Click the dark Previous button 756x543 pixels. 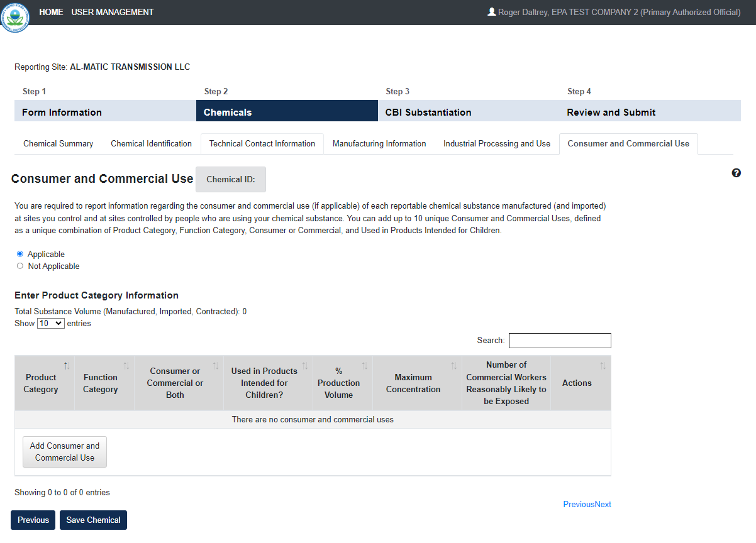(33, 520)
